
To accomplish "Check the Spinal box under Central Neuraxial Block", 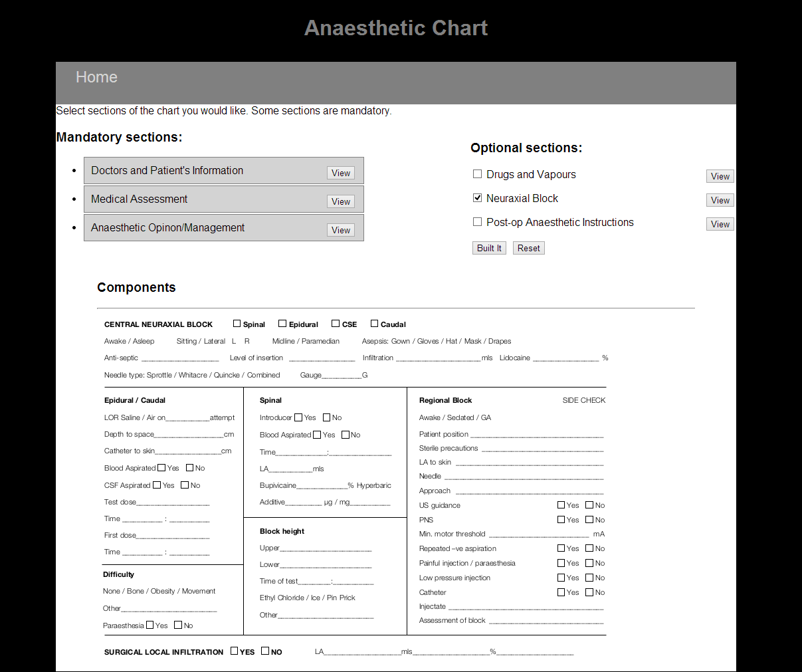I will tap(237, 323).
